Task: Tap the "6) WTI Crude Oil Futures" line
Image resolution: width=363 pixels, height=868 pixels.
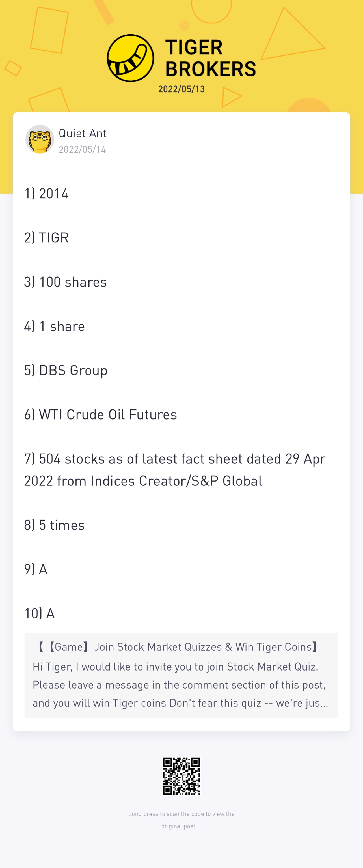Action: click(100, 414)
